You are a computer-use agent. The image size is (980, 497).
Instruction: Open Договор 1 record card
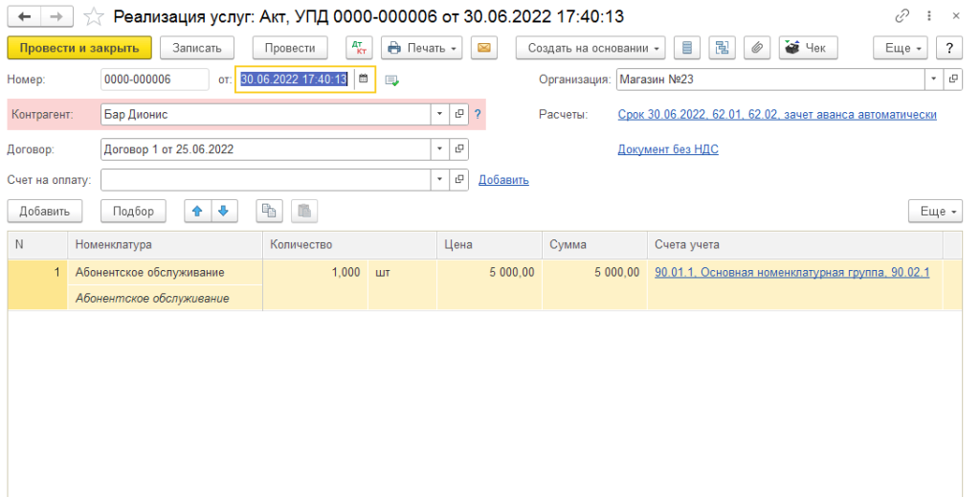(x=459, y=149)
